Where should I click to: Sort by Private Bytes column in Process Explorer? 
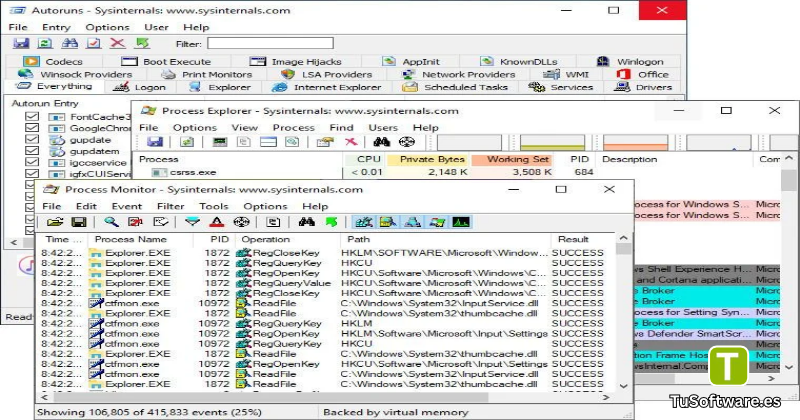click(429, 159)
